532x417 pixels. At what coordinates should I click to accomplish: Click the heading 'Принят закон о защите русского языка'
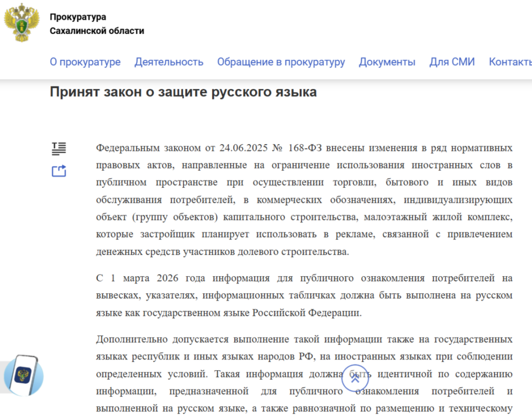click(x=183, y=92)
